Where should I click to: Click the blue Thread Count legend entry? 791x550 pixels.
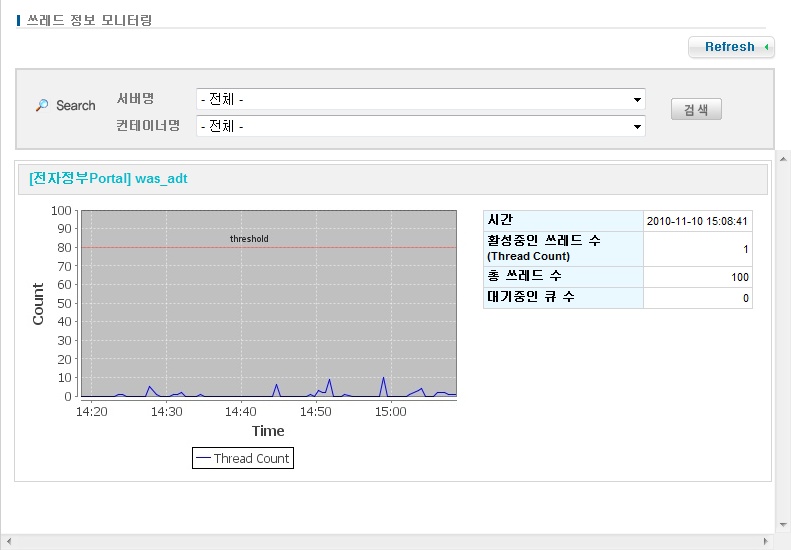(x=242, y=458)
